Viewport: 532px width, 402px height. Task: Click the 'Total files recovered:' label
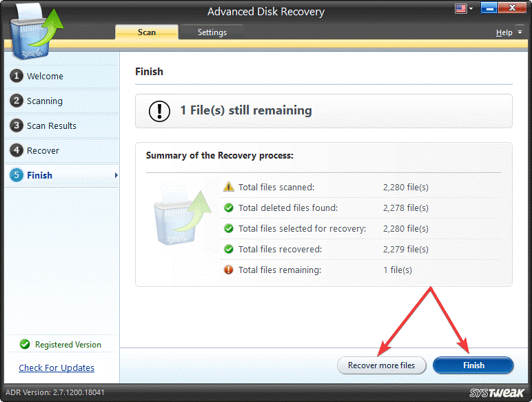point(280,249)
